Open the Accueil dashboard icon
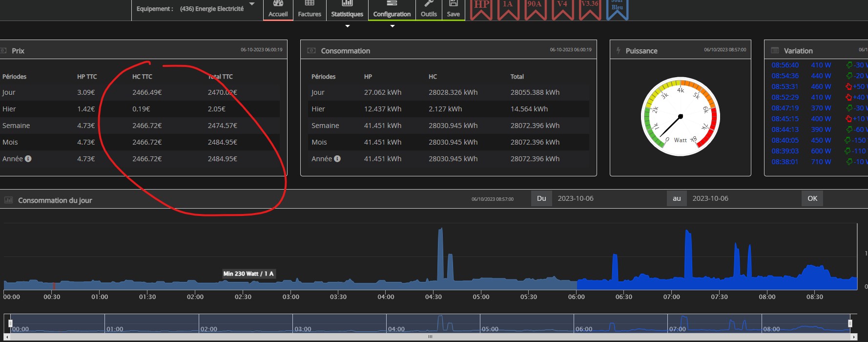Viewport: 868px width, 342px height. click(278, 4)
